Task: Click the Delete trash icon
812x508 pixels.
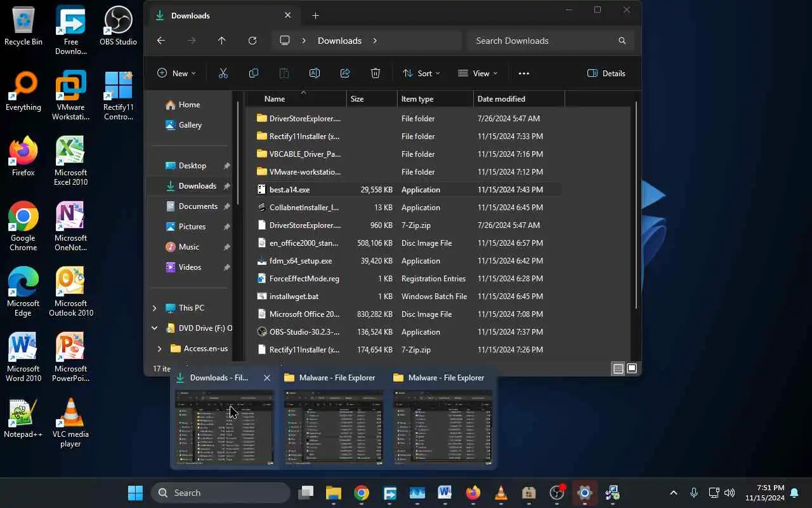Action: point(375,73)
